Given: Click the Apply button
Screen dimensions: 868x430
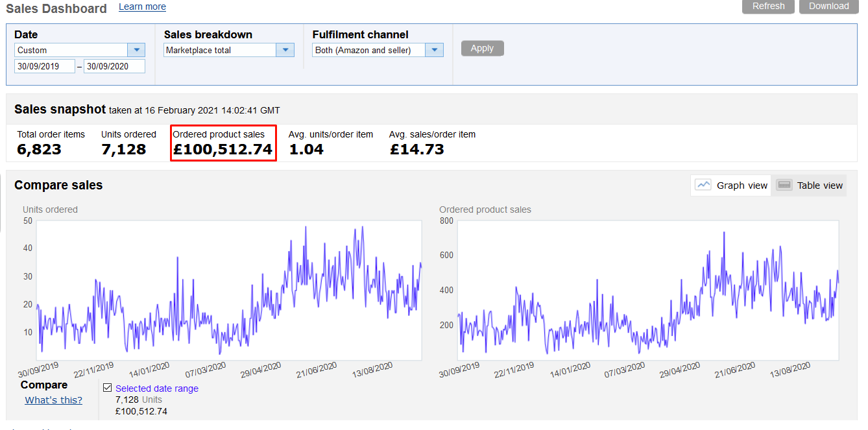Looking at the screenshot, I should coord(482,48).
